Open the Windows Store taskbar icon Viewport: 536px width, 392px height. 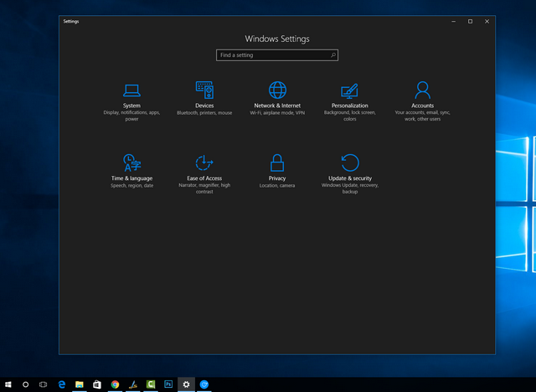[97, 384]
